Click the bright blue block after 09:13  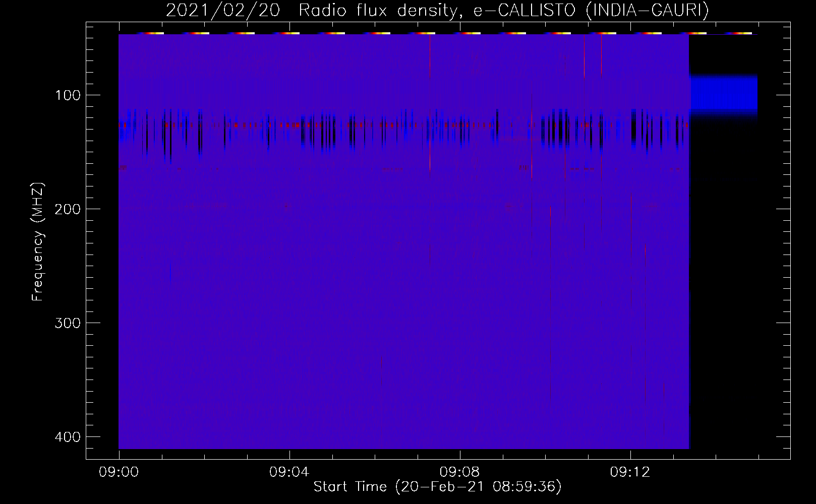(723, 94)
